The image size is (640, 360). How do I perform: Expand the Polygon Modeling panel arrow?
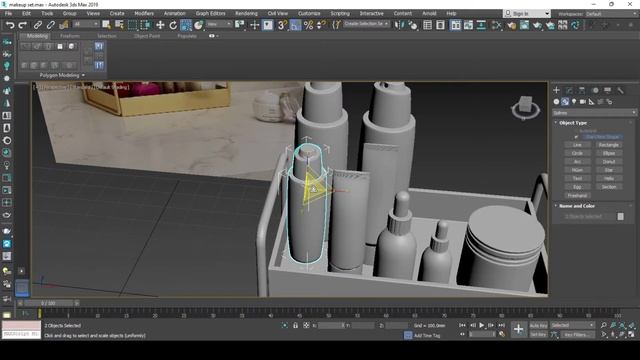83,76
